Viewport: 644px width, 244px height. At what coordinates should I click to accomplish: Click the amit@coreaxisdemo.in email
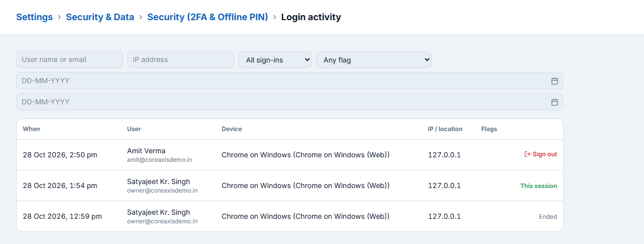point(159,160)
